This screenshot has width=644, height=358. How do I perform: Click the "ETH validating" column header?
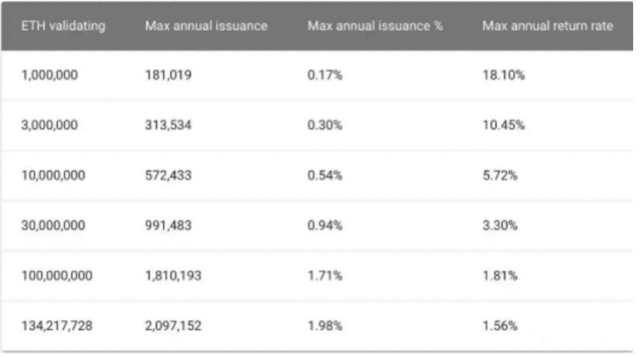62,26
